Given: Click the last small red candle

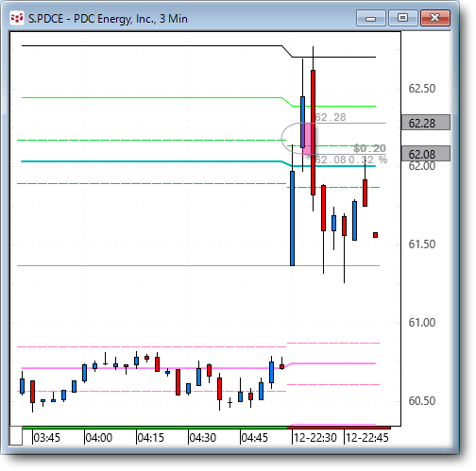Looking at the screenshot, I should pos(375,235).
